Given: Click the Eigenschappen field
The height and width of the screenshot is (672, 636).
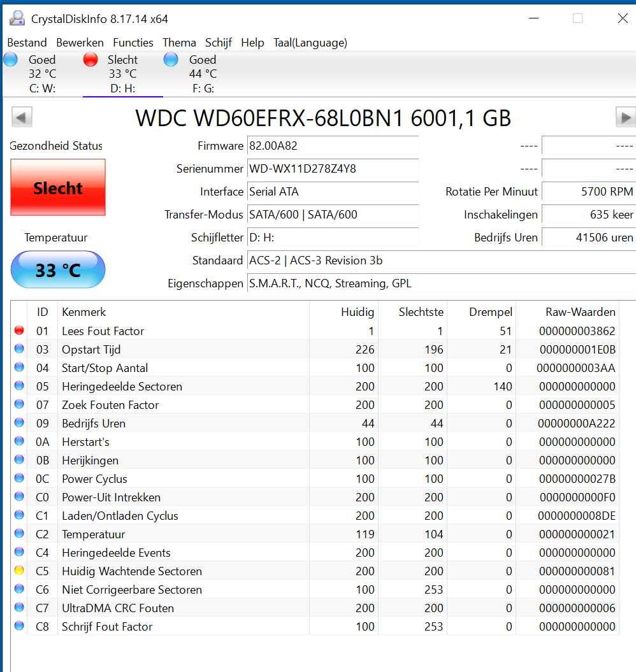Looking at the screenshot, I should 442,283.
